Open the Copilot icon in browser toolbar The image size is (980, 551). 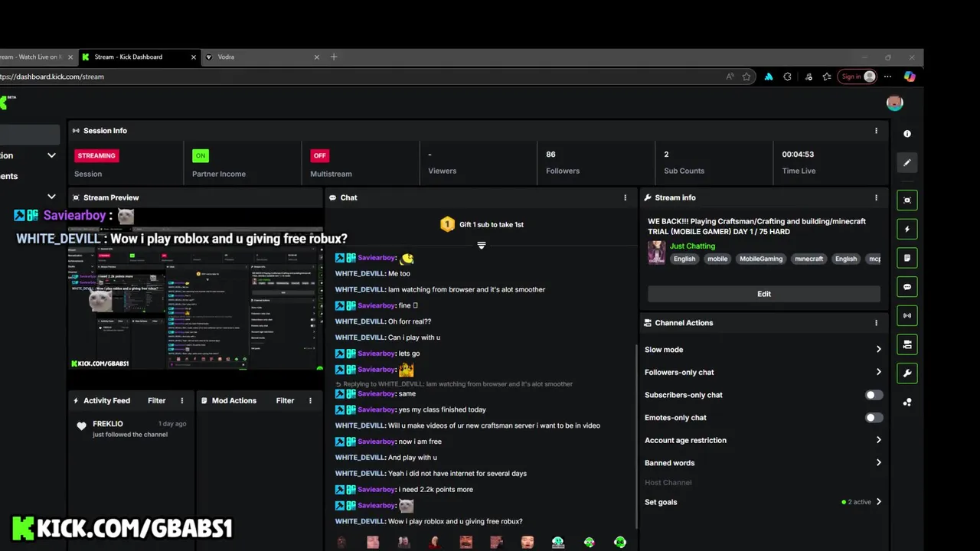click(910, 77)
